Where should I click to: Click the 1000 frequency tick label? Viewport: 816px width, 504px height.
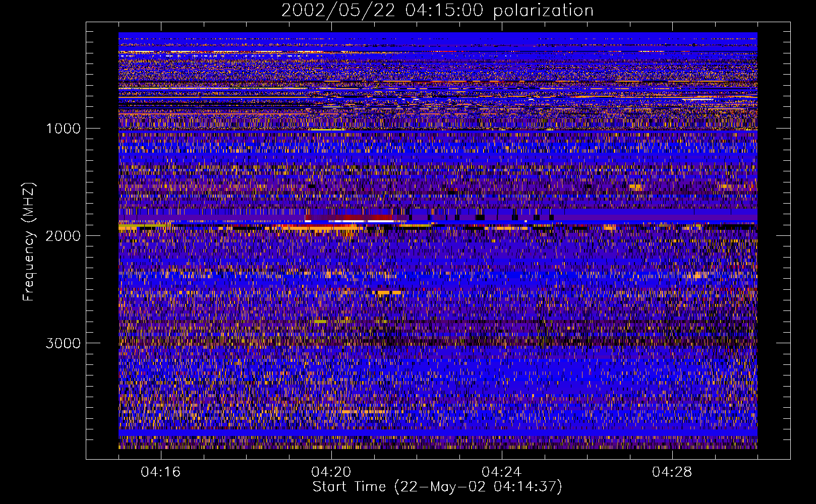[x=63, y=129]
